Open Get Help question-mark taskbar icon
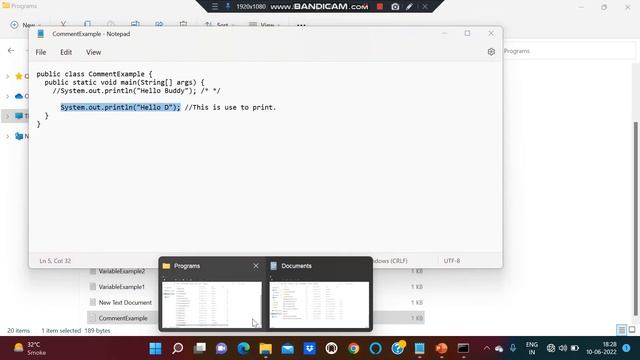This screenshot has height=360, width=640. pyautogui.click(x=398, y=348)
